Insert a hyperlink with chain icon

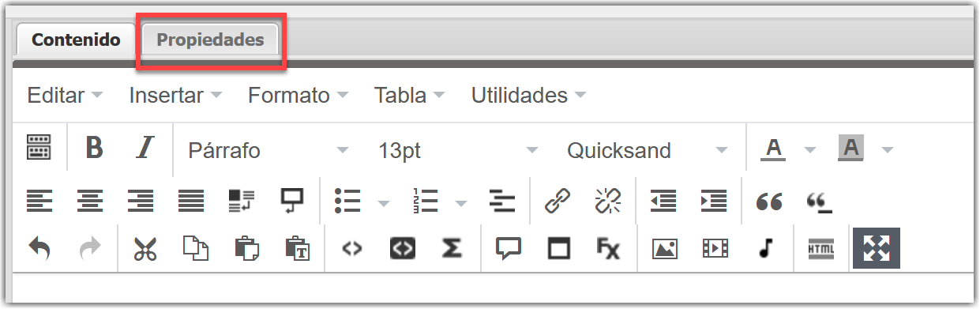coord(558,201)
